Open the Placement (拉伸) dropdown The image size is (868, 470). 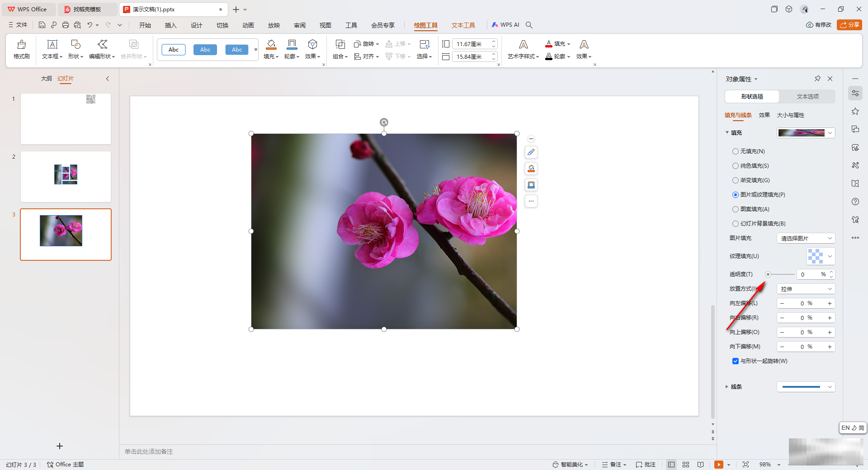[806, 289]
